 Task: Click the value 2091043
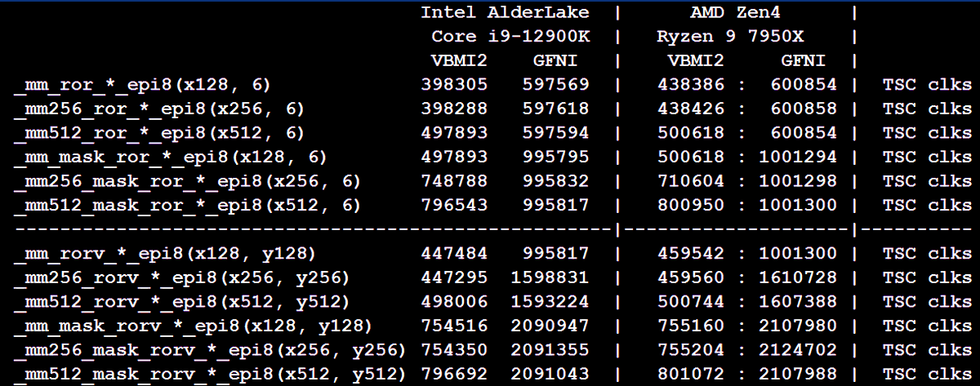550,374
